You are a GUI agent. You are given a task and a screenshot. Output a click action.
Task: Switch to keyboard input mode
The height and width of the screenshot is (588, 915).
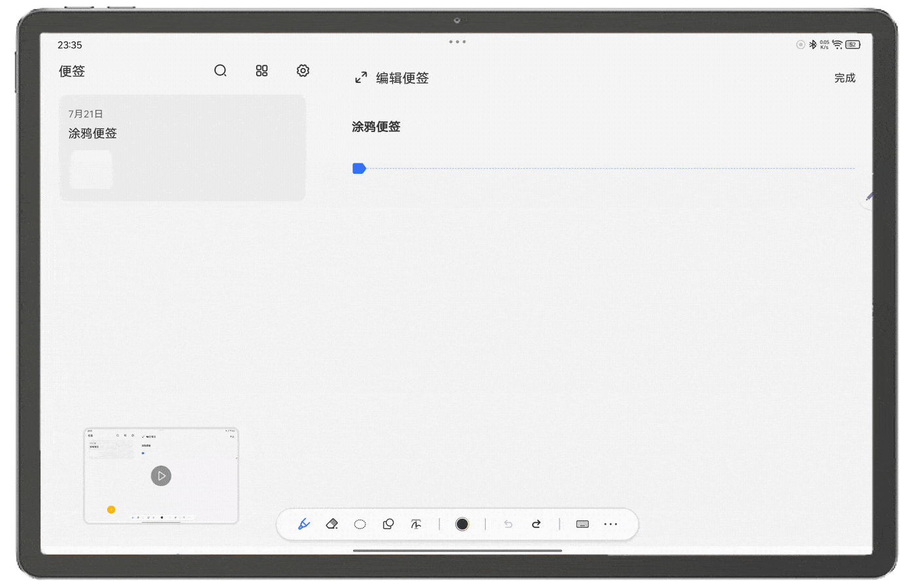coord(582,524)
